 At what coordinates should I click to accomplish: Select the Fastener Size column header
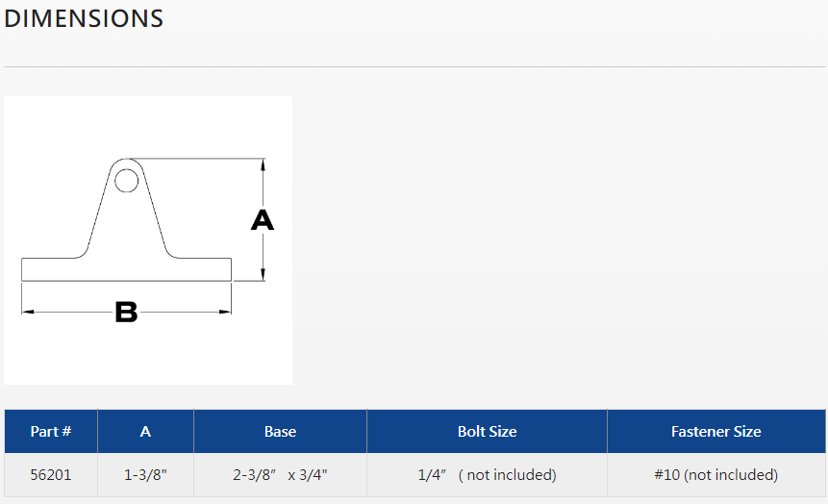(715, 432)
